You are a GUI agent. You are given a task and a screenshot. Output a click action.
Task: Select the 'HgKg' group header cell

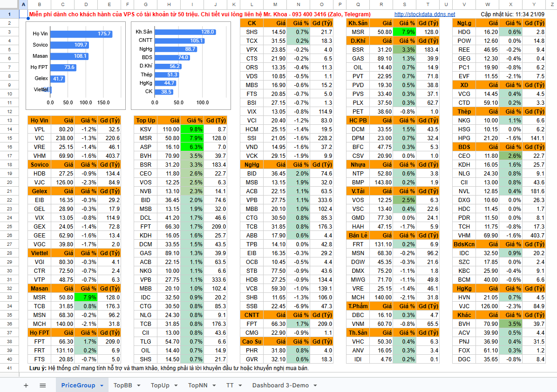(x=464, y=289)
